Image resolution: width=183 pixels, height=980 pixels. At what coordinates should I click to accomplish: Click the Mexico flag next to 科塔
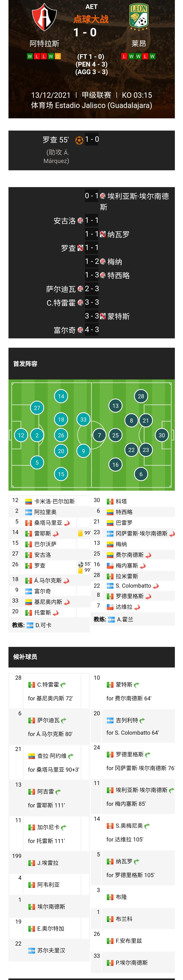(x=110, y=501)
